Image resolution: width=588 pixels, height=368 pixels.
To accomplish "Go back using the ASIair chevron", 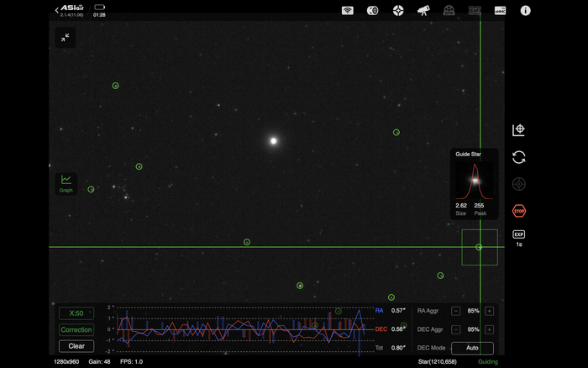I will 57,11.
